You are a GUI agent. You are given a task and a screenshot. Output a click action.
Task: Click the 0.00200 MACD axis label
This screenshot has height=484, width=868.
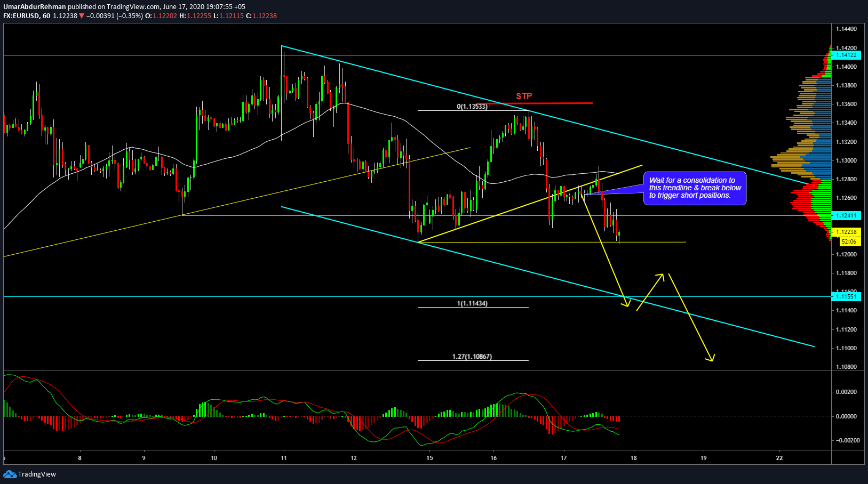coord(847,392)
